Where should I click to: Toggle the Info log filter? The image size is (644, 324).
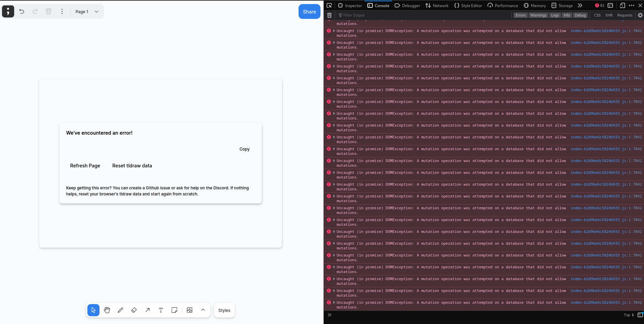pos(567,15)
